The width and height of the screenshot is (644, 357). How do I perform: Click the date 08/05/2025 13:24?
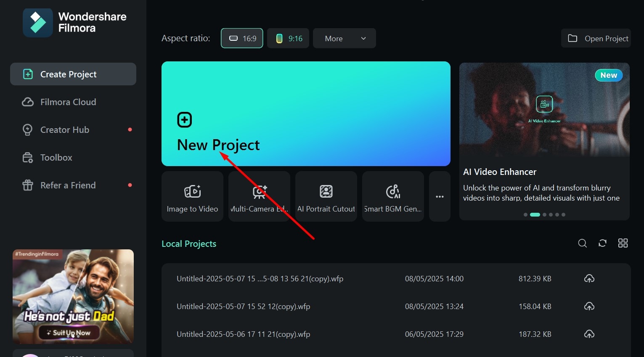(434, 306)
